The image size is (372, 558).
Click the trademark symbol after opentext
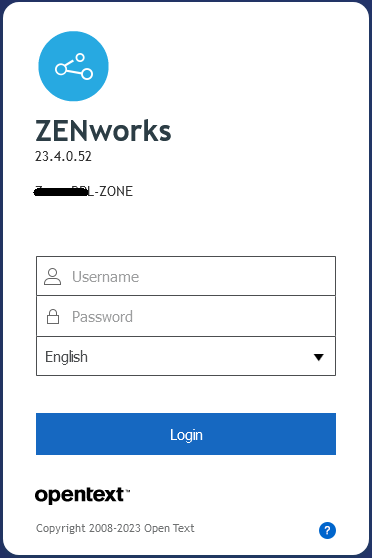pyautogui.click(x=127, y=490)
